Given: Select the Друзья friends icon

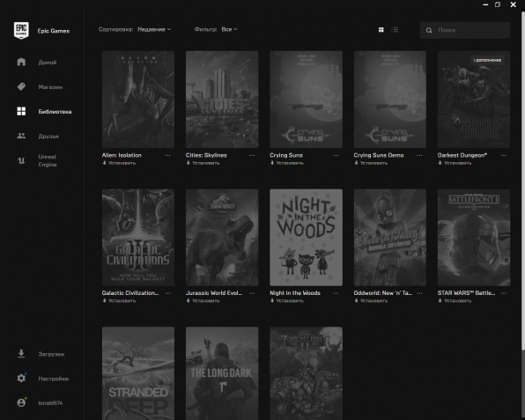Looking at the screenshot, I should [x=21, y=136].
